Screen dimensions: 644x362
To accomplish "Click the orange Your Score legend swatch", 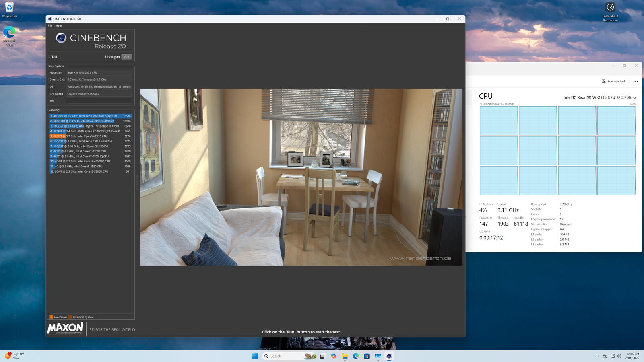I will click(51, 317).
